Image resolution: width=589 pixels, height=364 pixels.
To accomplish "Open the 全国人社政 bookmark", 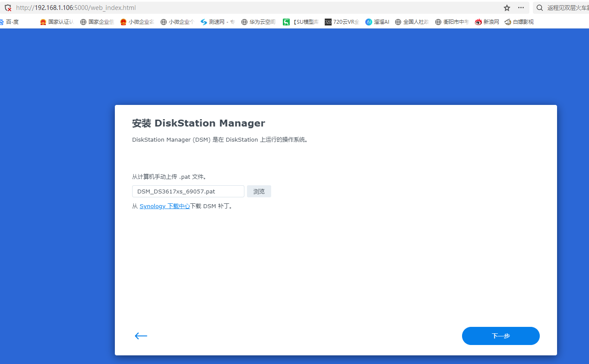I will pyautogui.click(x=412, y=22).
